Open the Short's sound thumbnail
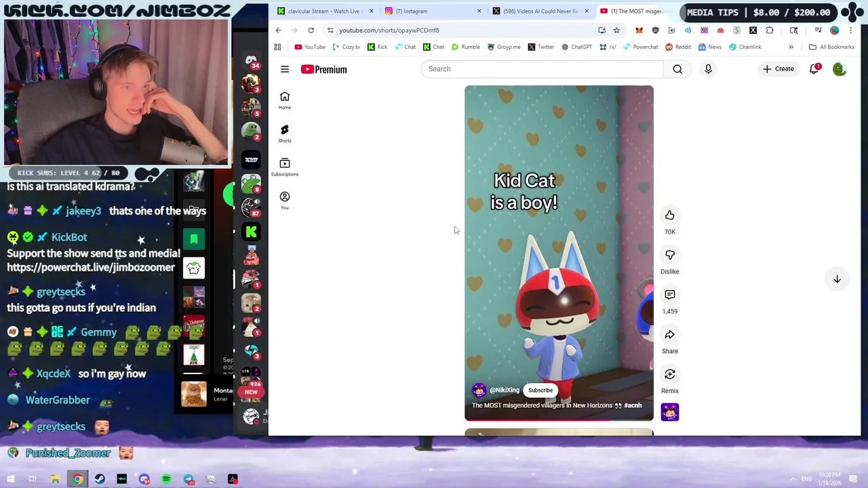 669,412
